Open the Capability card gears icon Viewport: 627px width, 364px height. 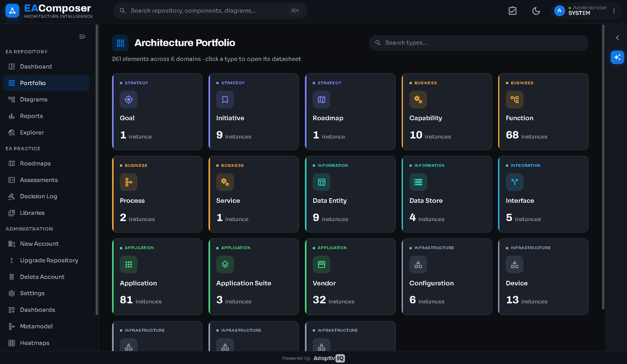418,99
